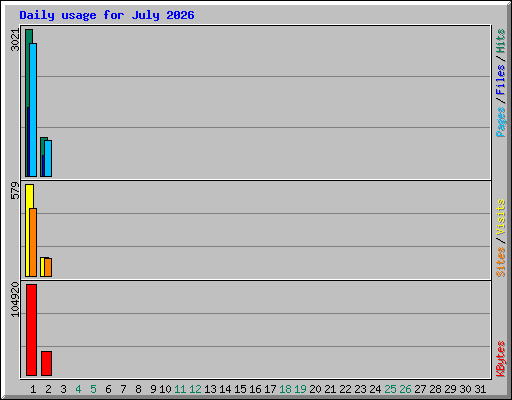Click the orange Sites bar for day 1
This screenshot has width=512, height=400.
tap(33, 242)
